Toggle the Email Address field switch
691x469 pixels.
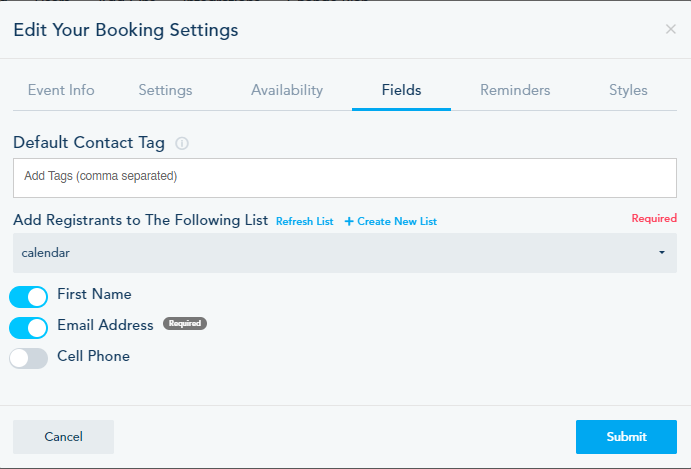click(29, 327)
